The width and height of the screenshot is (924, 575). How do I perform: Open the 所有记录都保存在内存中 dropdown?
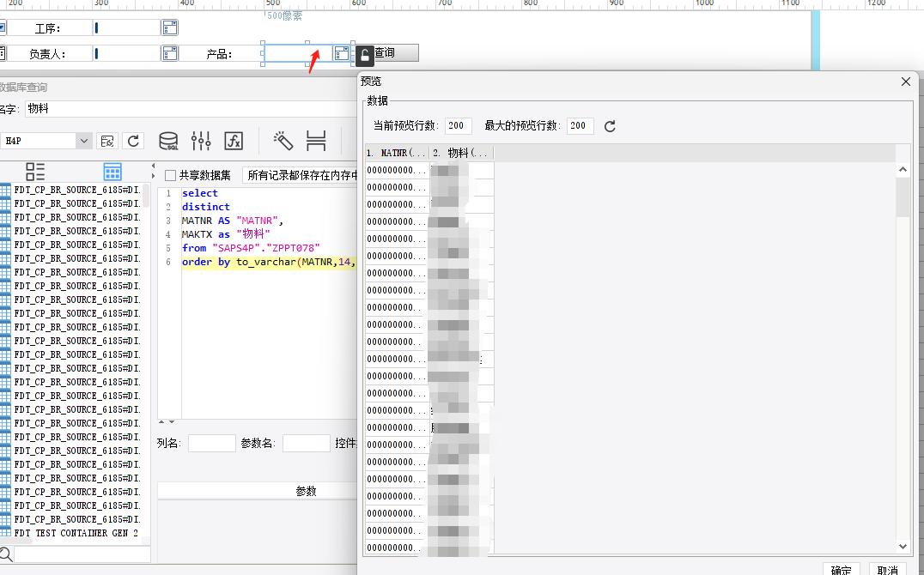301,175
